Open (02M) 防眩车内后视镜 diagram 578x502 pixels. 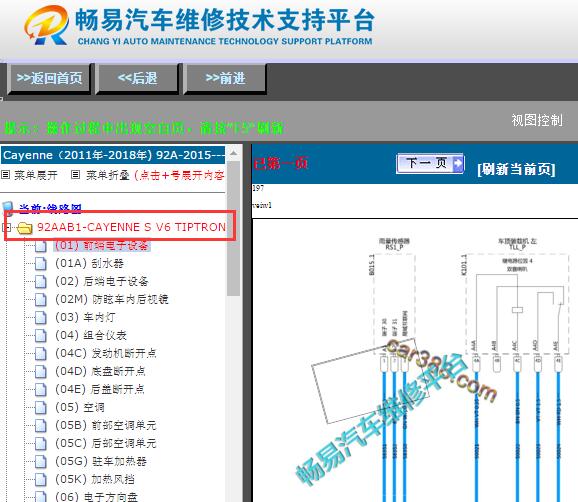coord(112,299)
